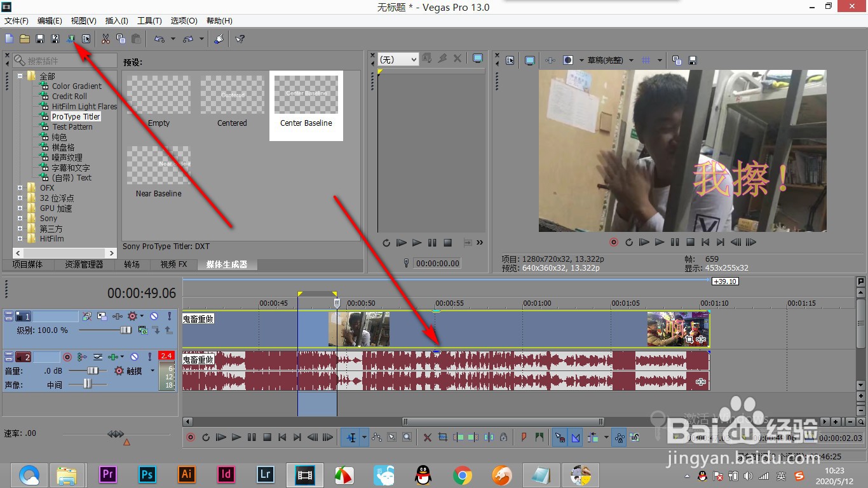Toggle track 1 bypass motion blur
Image resolution: width=868 pixels, height=488 pixels.
click(x=87, y=316)
